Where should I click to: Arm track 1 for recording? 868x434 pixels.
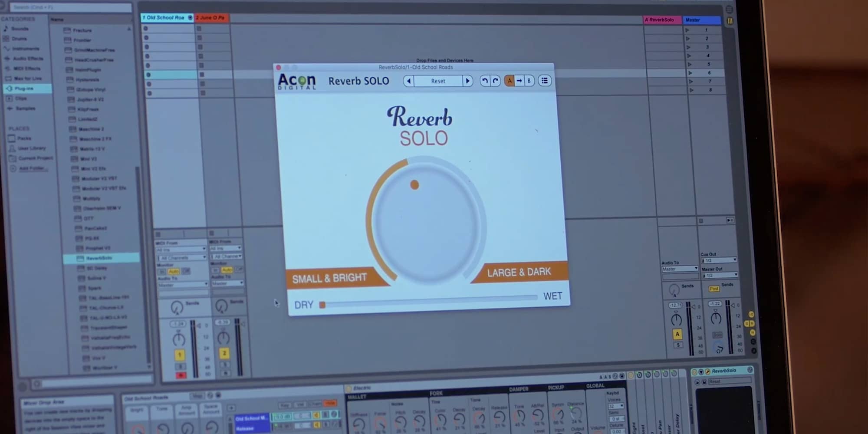(181, 375)
